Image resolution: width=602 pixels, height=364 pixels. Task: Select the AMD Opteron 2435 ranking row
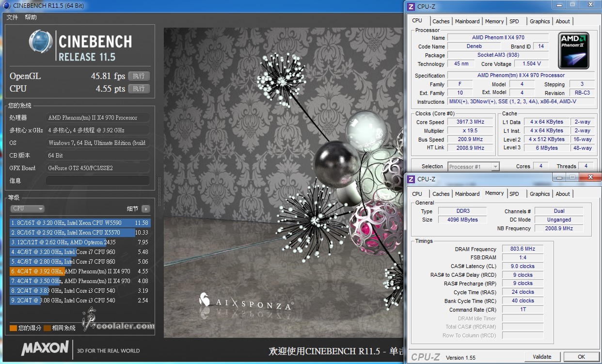(80, 242)
